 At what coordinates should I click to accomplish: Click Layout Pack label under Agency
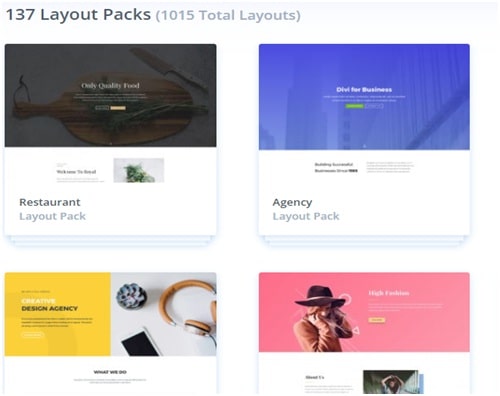click(306, 216)
